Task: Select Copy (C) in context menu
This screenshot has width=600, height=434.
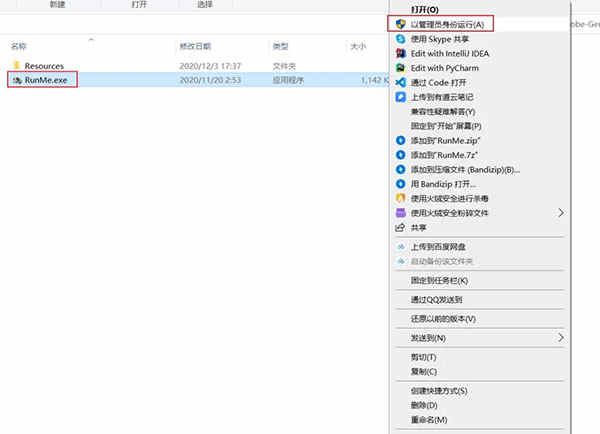Action: (424, 371)
